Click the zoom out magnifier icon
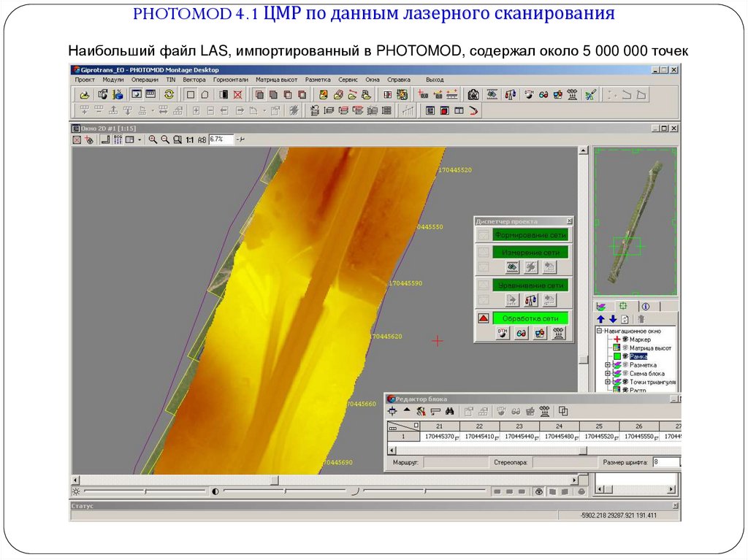Screen dimensions: 748x560 click(x=166, y=139)
